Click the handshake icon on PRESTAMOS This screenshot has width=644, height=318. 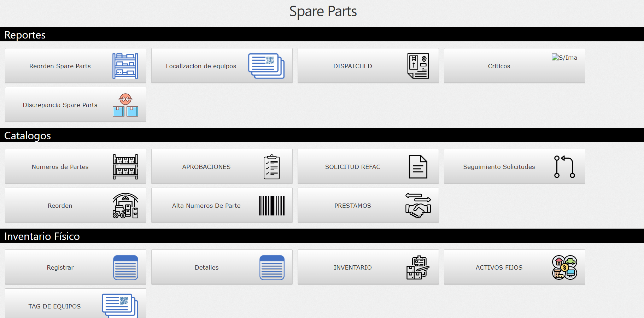[x=418, y=206]
